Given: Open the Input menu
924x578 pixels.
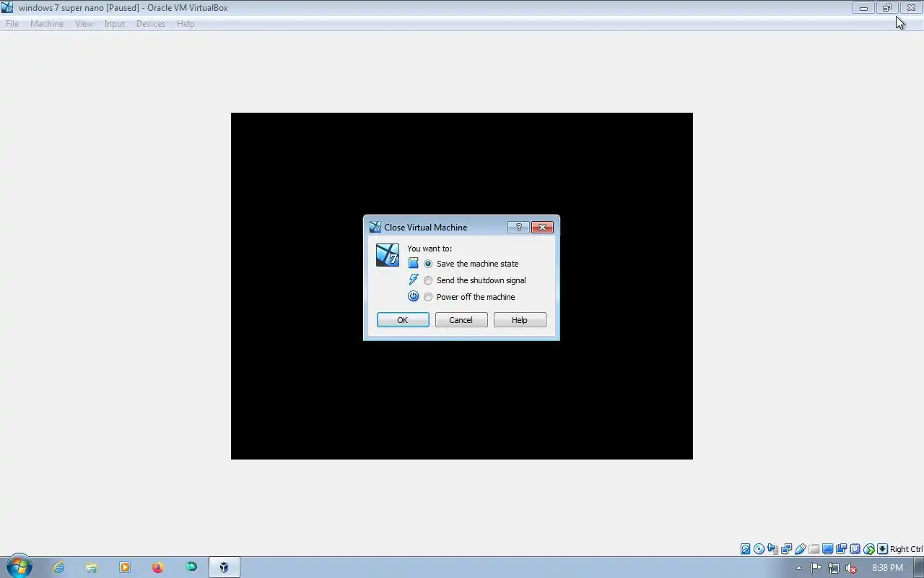Looking at the screenshot, I should pos(114,24).
